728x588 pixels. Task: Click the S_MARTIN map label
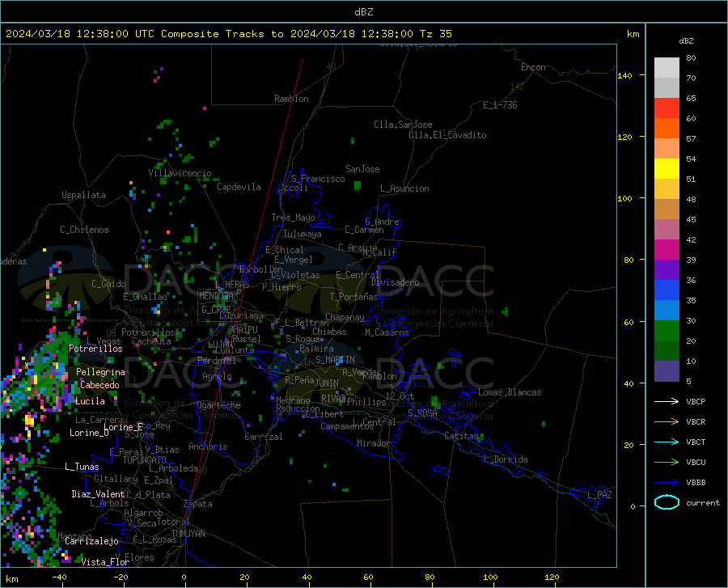pos(335,360)
